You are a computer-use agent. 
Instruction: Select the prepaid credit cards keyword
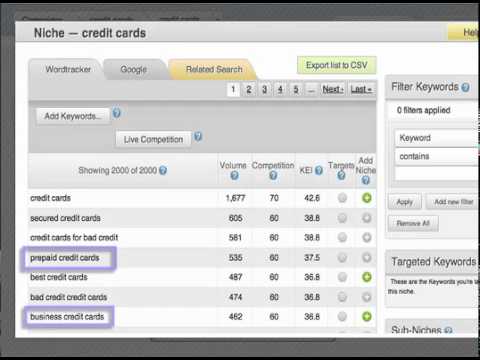tap(65, 258)
